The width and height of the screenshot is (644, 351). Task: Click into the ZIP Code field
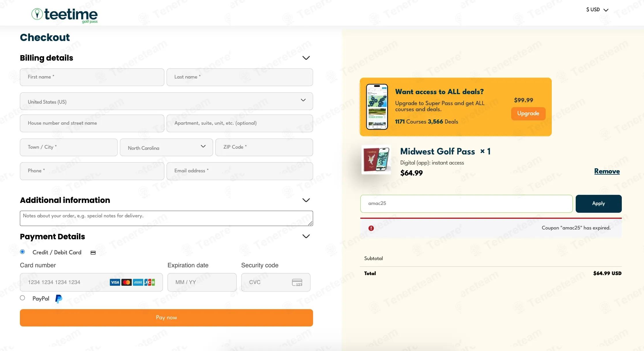point(264,147)
